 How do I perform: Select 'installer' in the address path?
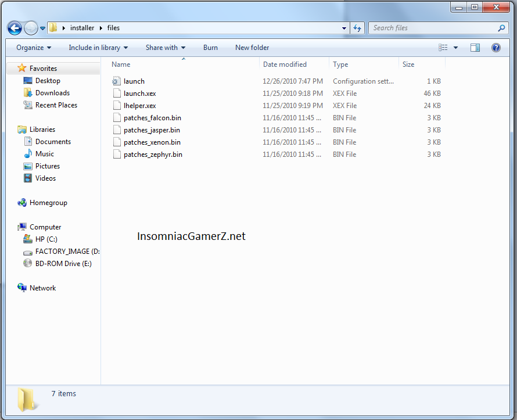[82, 28]
